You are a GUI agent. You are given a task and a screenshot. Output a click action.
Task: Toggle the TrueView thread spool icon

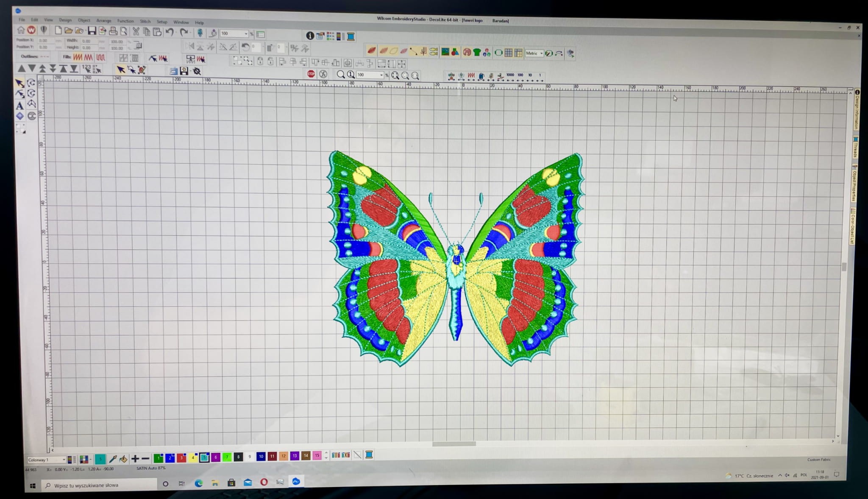pos(351,36)
